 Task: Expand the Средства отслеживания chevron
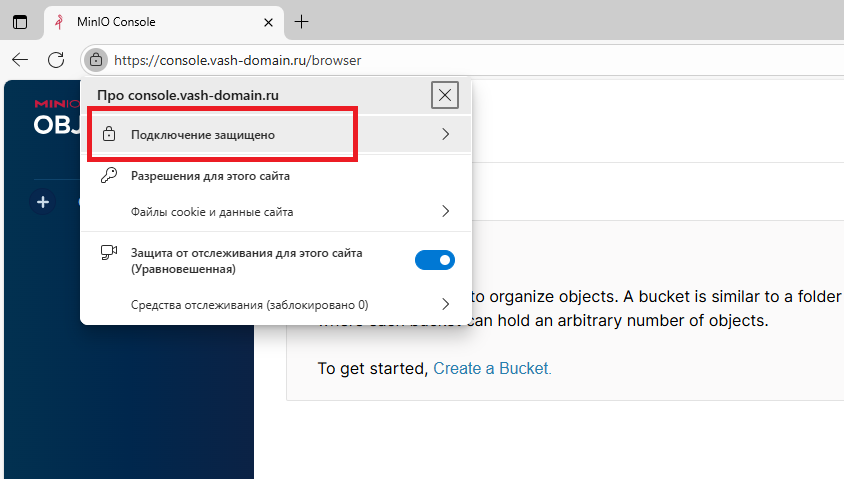(445, 304)
